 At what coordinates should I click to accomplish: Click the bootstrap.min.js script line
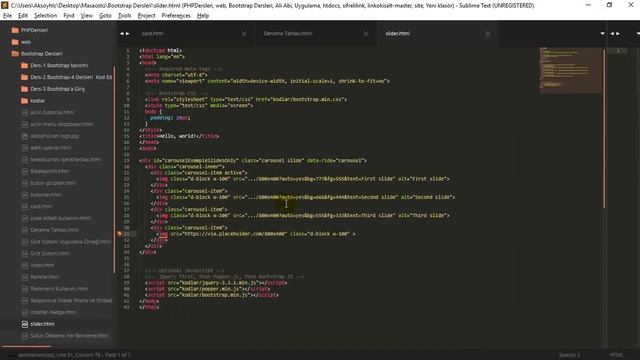point(211,295)
